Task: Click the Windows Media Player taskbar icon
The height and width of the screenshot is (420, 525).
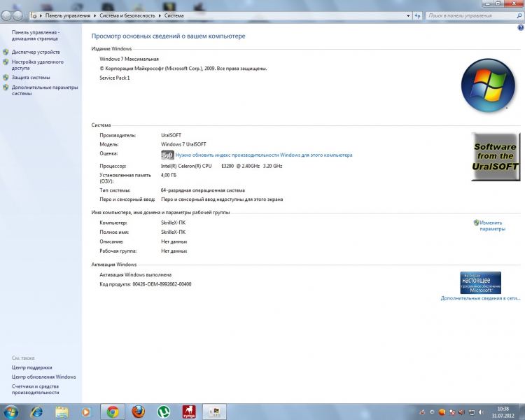Action: click(x=87, y=412)
